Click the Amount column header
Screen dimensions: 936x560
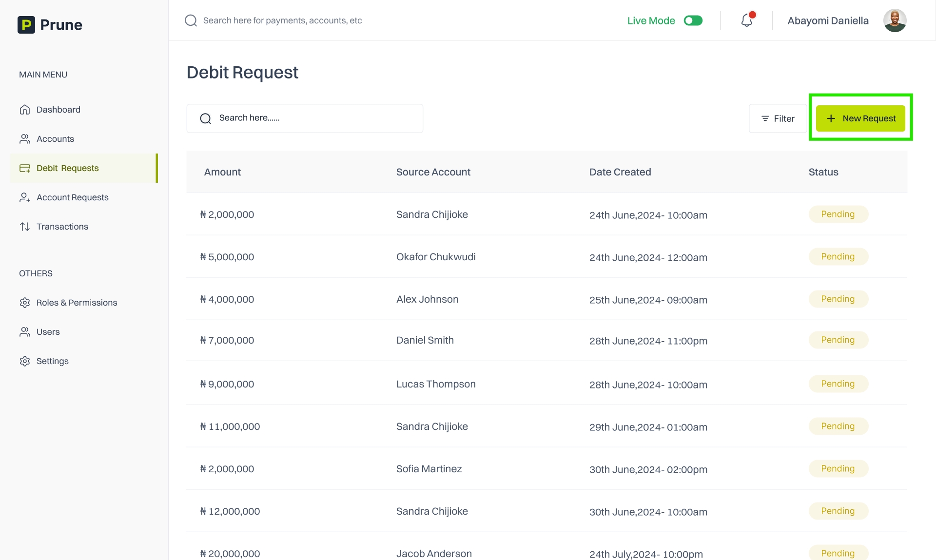[x=222, y=172]
